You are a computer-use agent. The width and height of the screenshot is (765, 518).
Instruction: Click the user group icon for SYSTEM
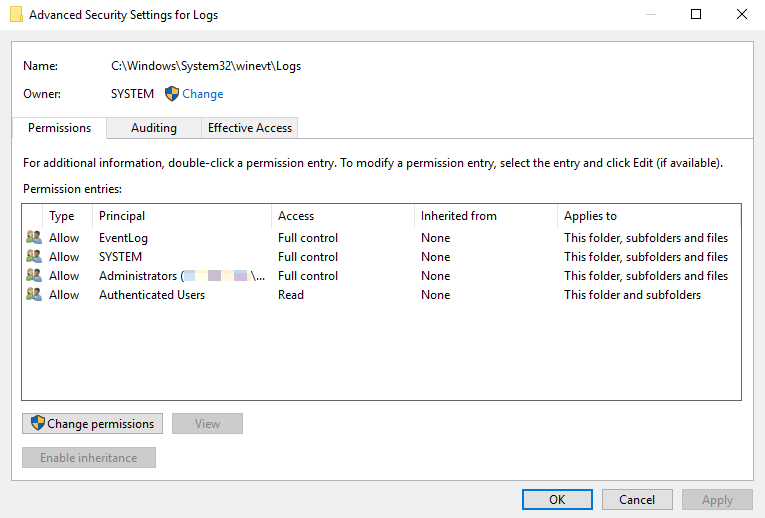point(34,257)
